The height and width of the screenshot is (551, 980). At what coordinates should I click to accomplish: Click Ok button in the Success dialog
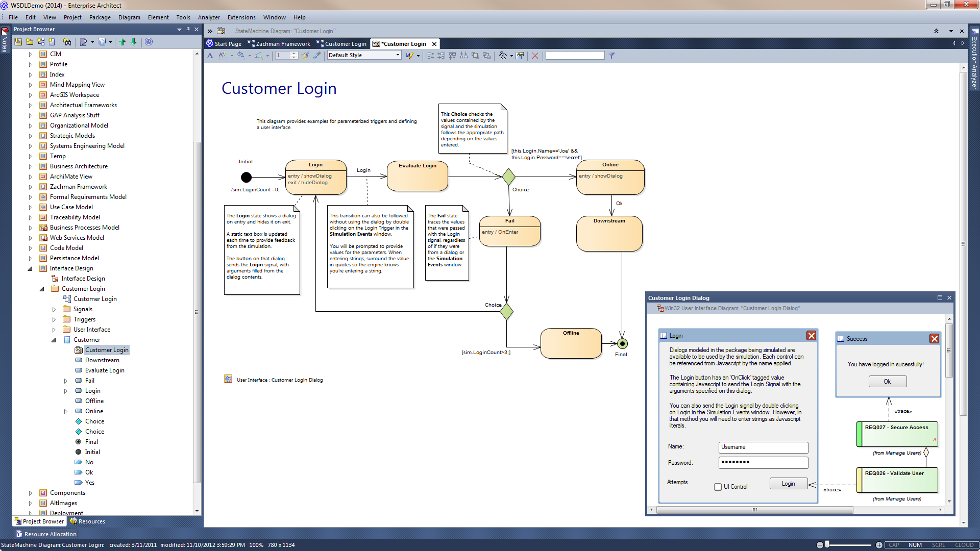(x=888, y=382)
